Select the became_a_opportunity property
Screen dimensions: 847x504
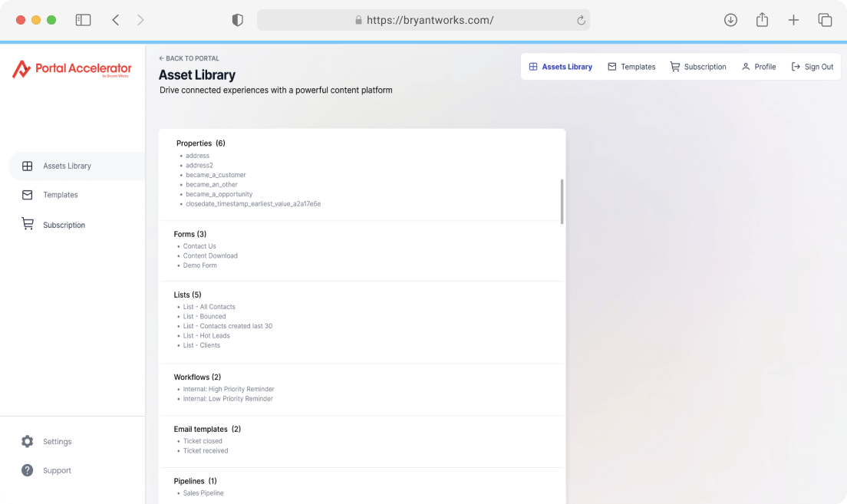tap(219, 195)
